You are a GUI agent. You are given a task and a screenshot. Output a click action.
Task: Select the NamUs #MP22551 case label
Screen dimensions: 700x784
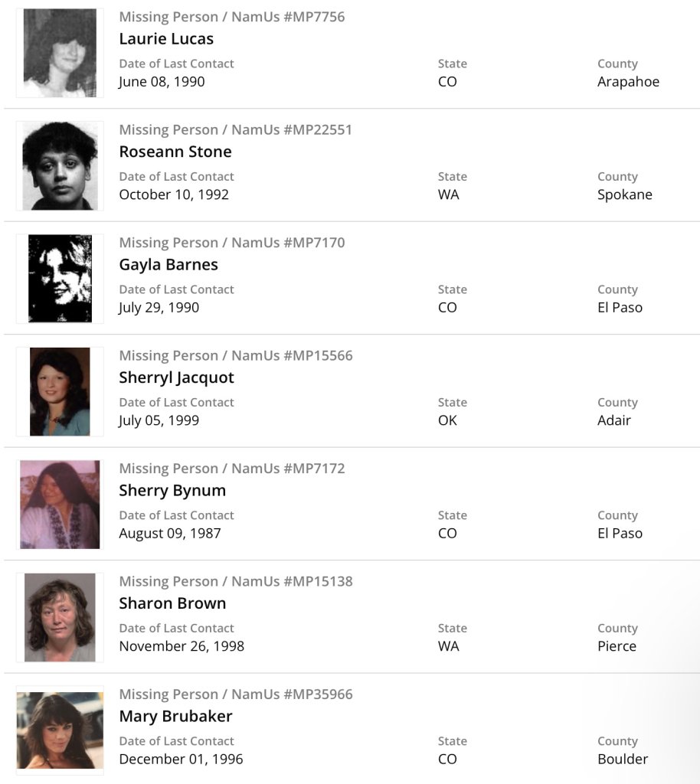tap(236, 129)
